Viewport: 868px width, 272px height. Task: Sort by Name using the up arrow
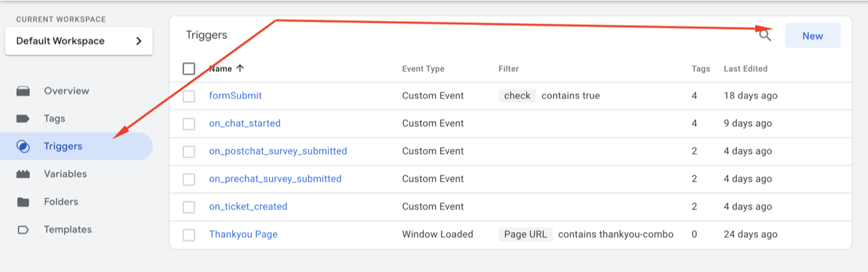pyautogui.click(x=240, y=68)
